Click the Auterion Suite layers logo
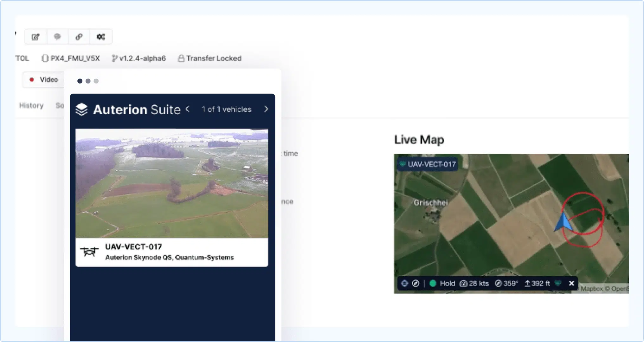Screen dimensions: 644x342 point(82,109)
